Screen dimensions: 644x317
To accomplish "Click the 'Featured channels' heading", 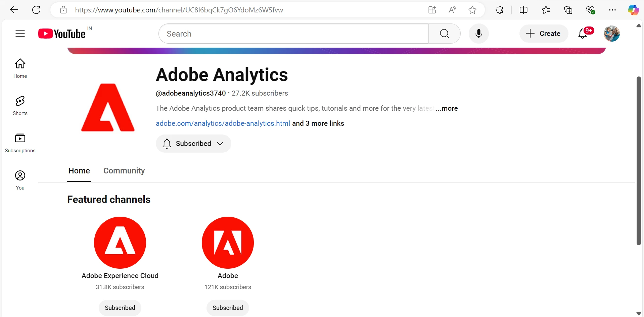I will 109,200.
